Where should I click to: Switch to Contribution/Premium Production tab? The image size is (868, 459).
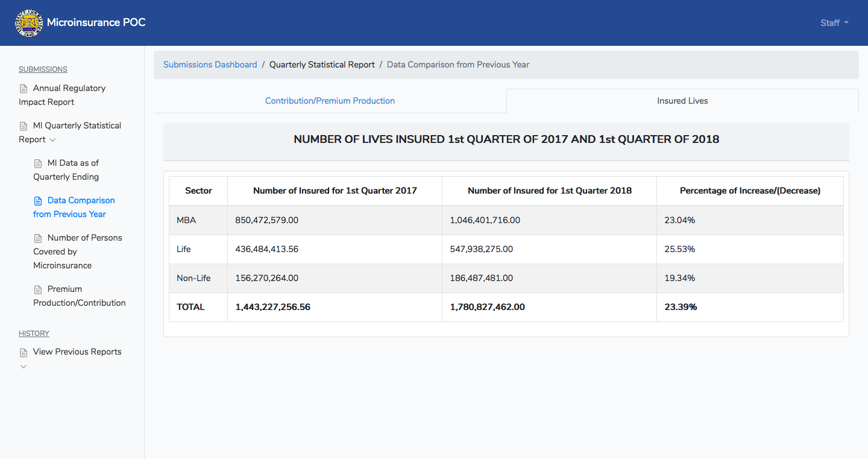330,101
